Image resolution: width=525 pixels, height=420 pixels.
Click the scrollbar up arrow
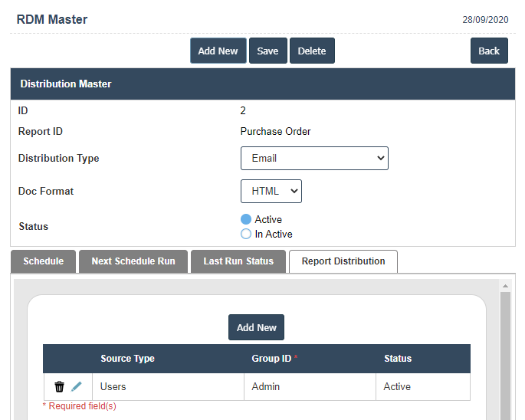(x=505, y=287)
